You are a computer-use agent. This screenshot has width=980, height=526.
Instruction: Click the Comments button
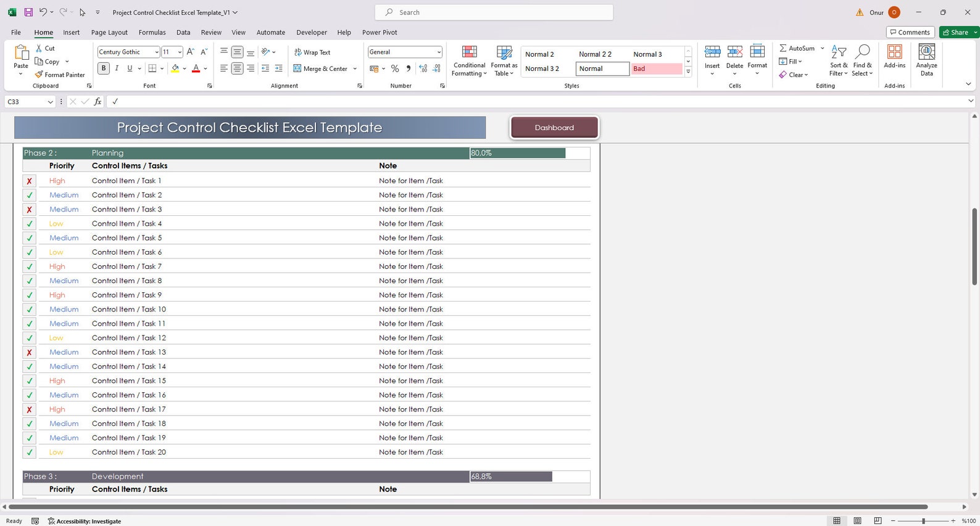coord(910,32)
